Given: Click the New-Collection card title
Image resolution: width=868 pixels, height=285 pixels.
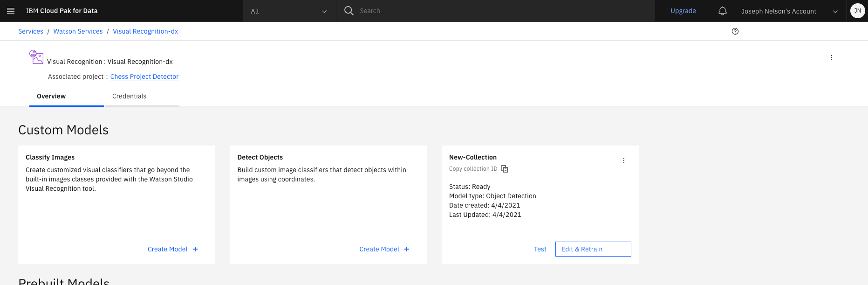Looking at the screenshot, I should coord(473,157).
